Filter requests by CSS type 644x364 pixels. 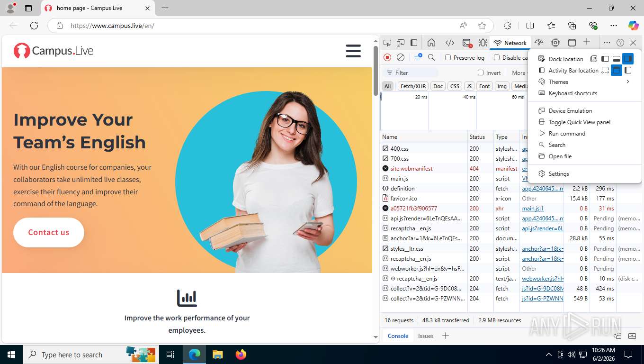tap(455, 86)
